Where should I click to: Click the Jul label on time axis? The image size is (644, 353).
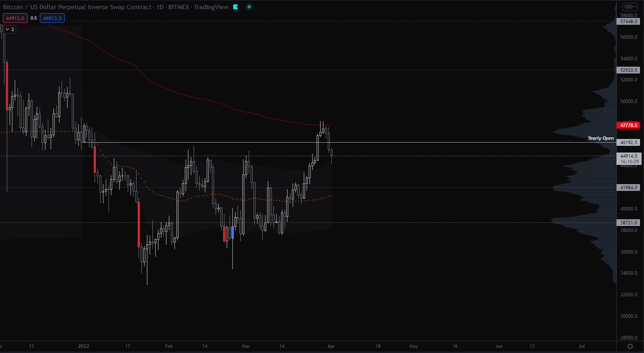pyautogui.click(x=582, y=347)
